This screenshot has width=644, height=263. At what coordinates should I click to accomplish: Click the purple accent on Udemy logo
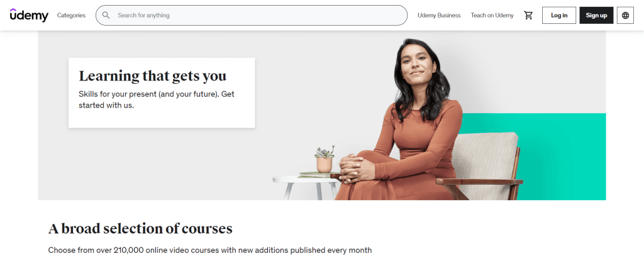(x=14, y=9)
